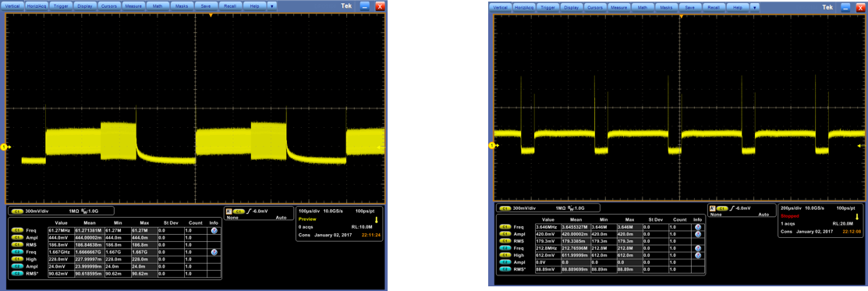
Task: Click cyan C2 badge beside 1.667GHz Freq
Action: [x=16, y=252]
